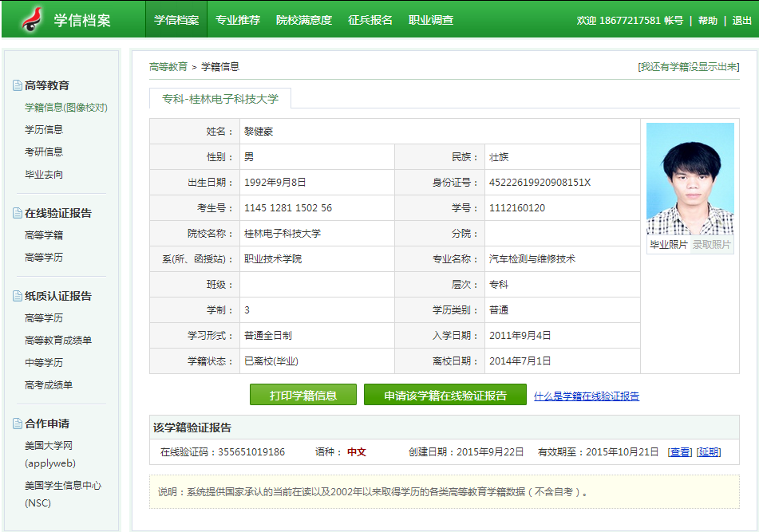
Task: Click the document icon beside 高等教育
Action: coord(17,85)
